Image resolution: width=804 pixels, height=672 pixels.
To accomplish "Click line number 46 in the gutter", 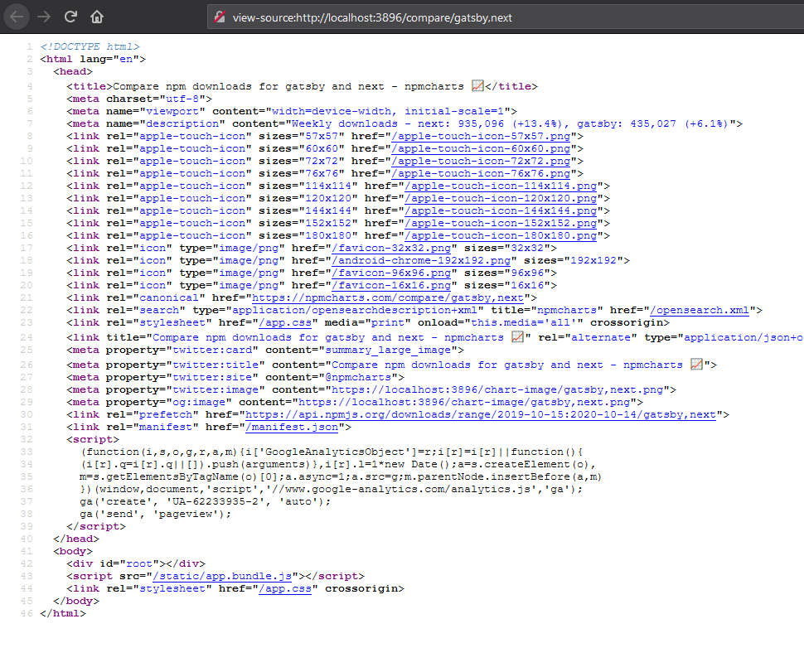I will click(x=27, y=613).
